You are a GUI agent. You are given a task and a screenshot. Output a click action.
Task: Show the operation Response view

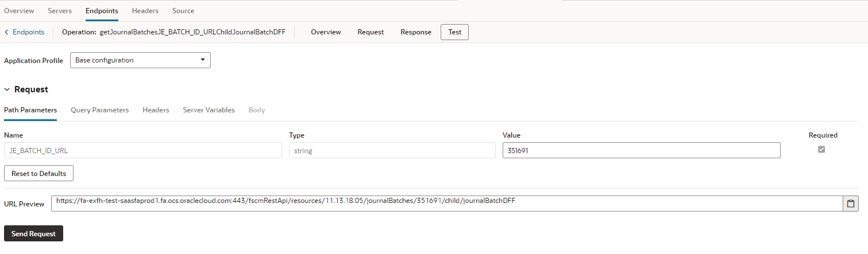pos(415,32)
